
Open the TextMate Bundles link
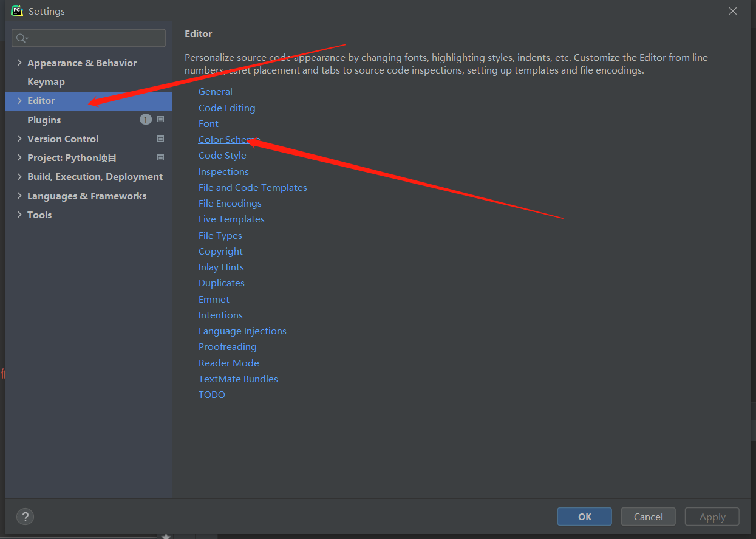[238, 379]
